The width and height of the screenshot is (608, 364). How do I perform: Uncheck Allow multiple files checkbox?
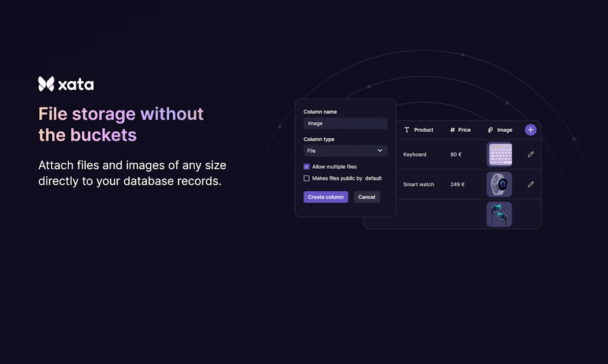[306, 167]
